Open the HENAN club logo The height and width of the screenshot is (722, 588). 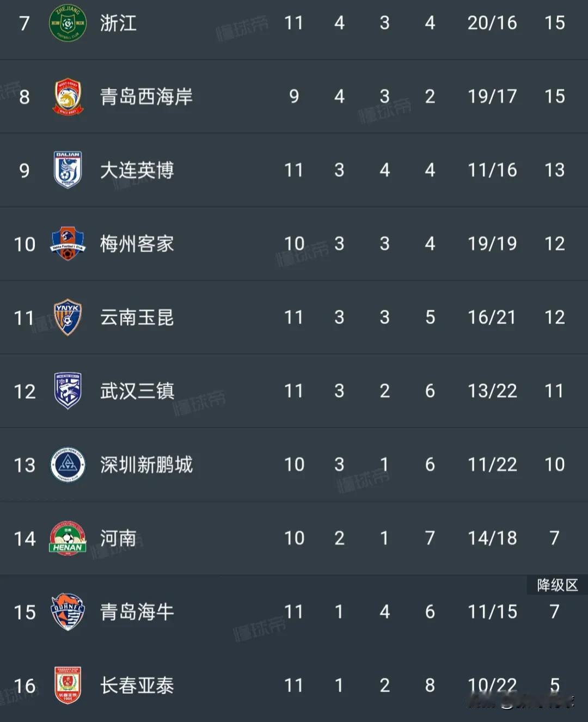(x=68, y=539)
